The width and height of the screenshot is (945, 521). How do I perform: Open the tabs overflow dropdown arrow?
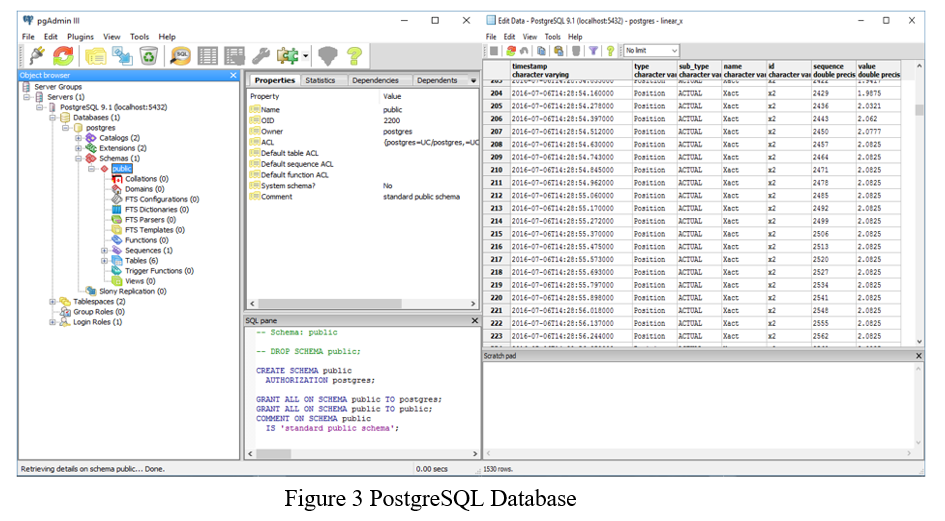(x=474, y=80)
